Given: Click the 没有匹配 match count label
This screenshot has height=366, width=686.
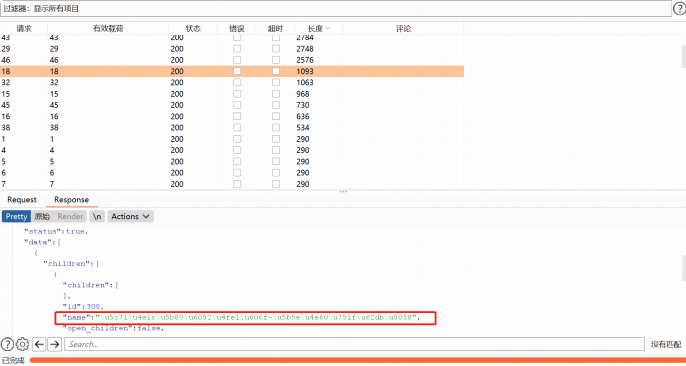Looking at the screenshot, I should (665, 345).
